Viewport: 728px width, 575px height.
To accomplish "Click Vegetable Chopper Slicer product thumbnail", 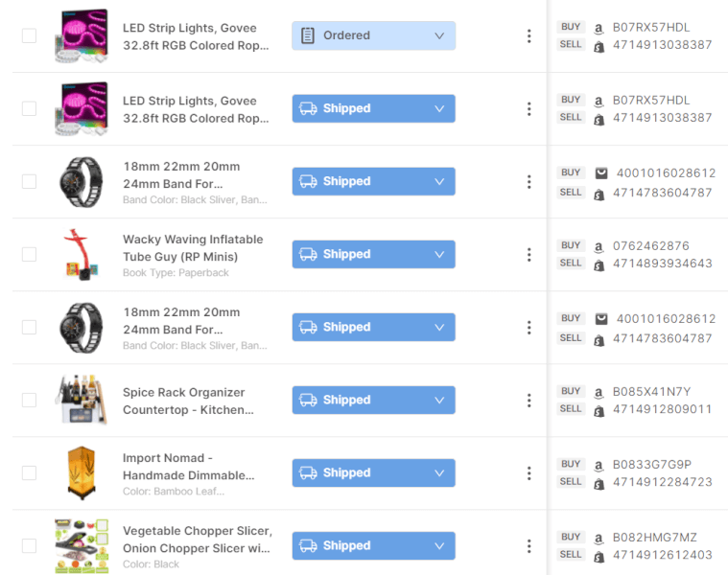I will [x=81, y=545].
